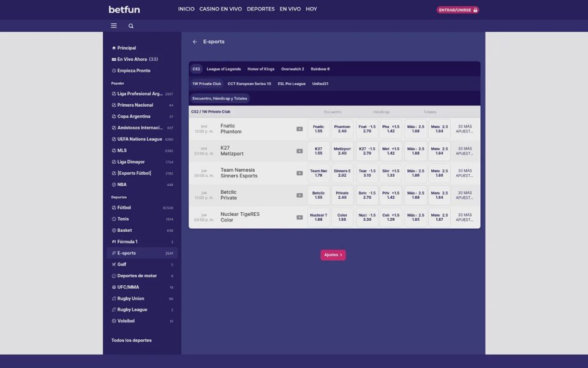The height and width of the screenshot is (368, 588).
Task: Select CCT European Series 10 league
Action: pos(249,84)
